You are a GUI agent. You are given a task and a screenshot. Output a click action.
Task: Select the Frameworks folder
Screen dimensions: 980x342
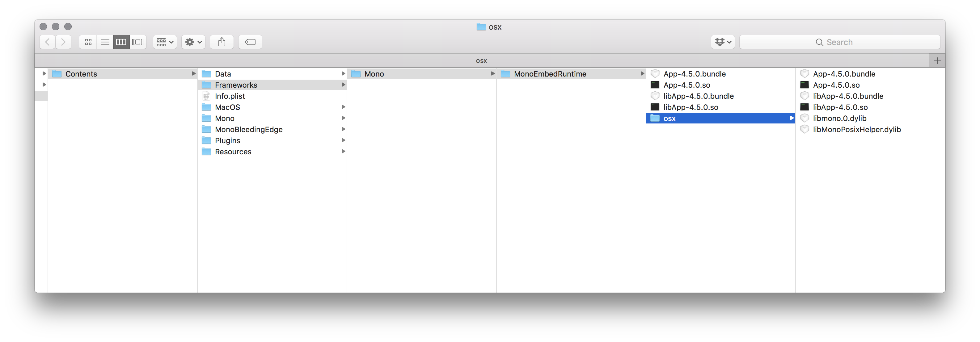pos(236,85)
